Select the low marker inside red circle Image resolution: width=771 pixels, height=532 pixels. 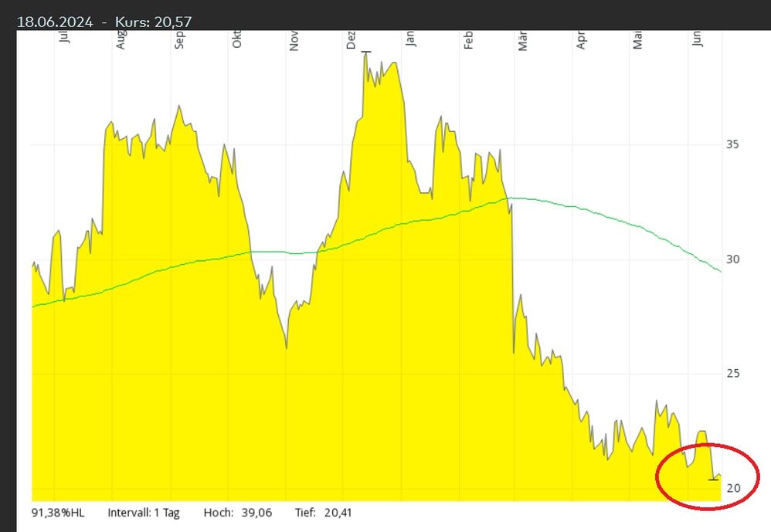pyautogui.click(x=713, y=479)
